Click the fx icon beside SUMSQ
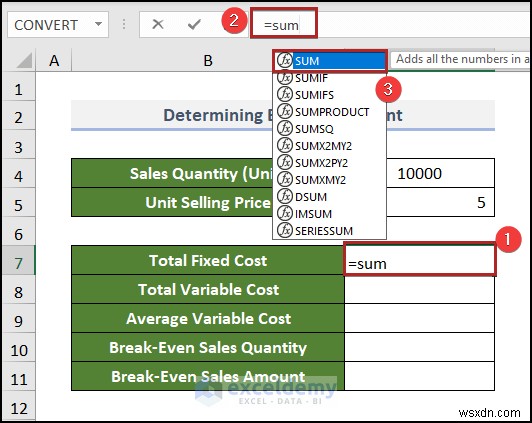 coord(285,128)
